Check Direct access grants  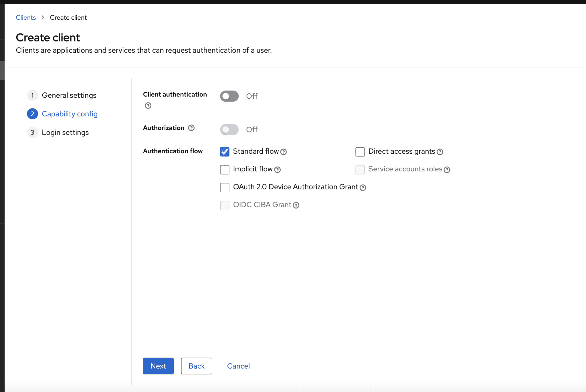(360, 151)
